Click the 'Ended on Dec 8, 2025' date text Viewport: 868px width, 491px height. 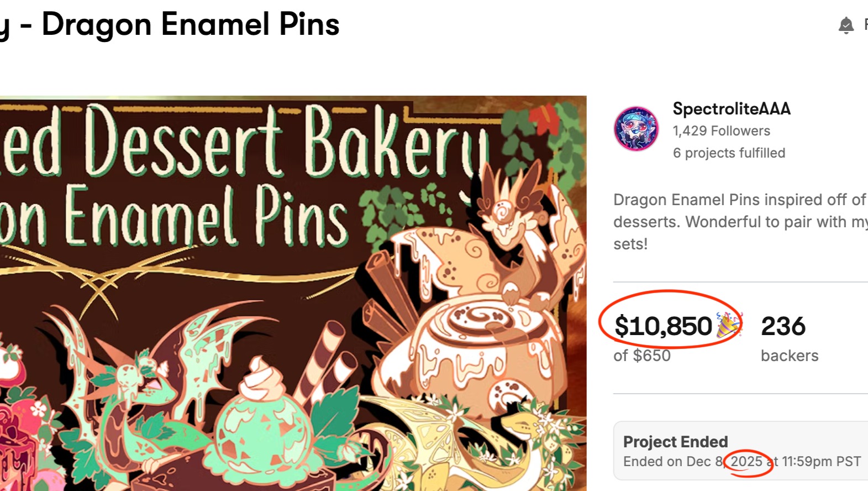coord(693,462)
